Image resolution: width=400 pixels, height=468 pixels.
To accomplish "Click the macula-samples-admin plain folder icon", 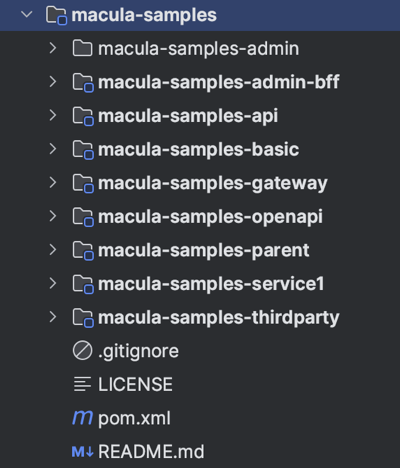I will point(82,48).
